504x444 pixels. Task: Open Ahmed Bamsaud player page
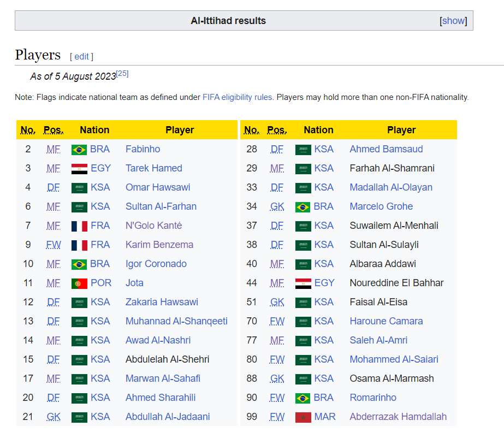coord(386,149)
